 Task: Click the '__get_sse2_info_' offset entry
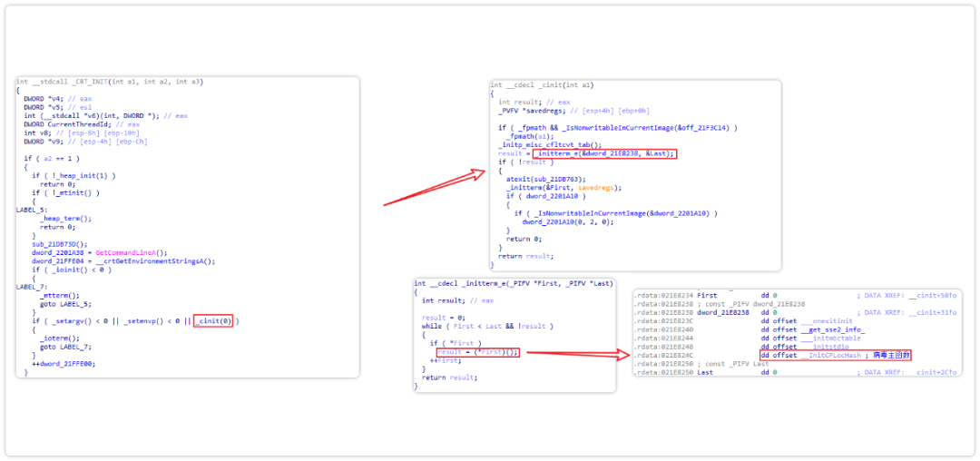pos(832,329)
